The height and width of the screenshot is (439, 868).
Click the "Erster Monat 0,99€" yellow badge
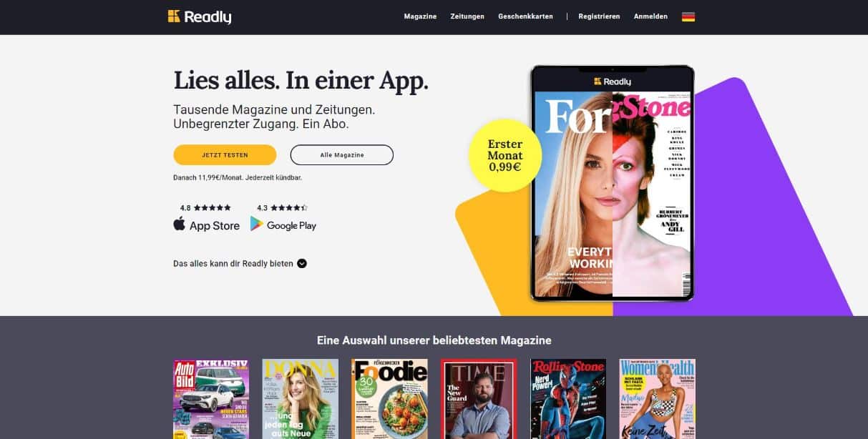505,156
